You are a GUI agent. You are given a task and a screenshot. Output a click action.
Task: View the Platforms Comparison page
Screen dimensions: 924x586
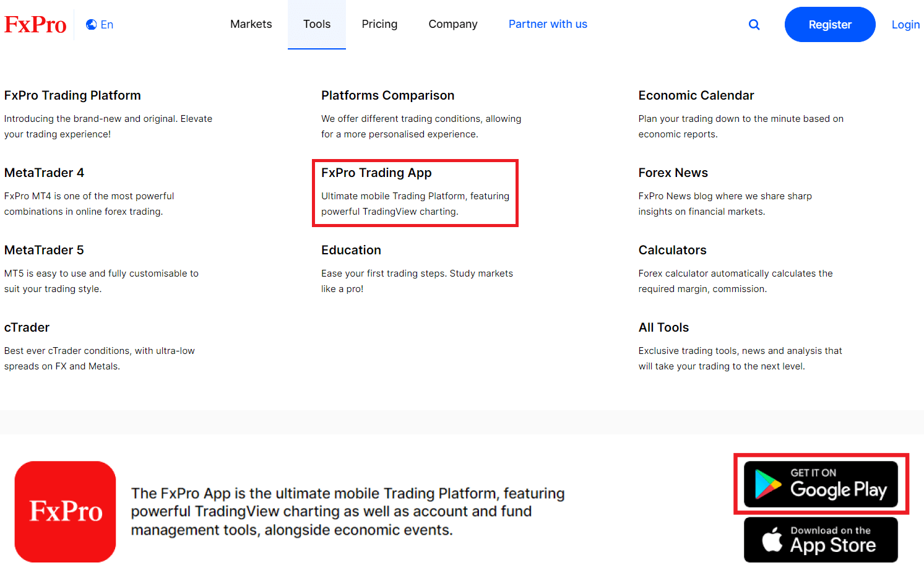coord(387,95)
